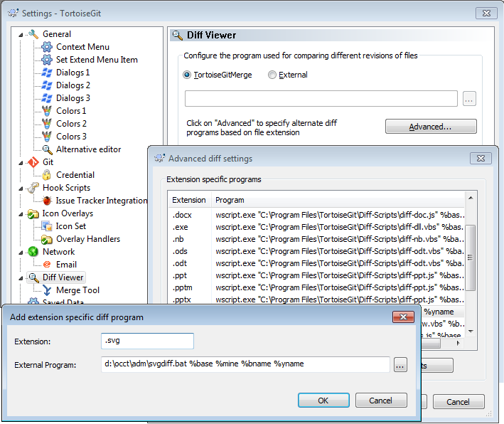The width and height of the screenshot is (504, 424).
Task: Select the .pptx row in extension list
Action: click(316, 300)
